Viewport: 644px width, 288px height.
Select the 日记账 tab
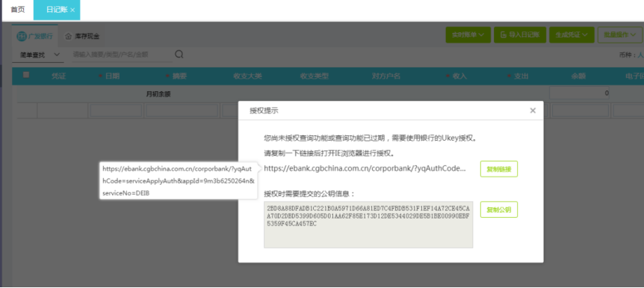(x=57, y=10)
